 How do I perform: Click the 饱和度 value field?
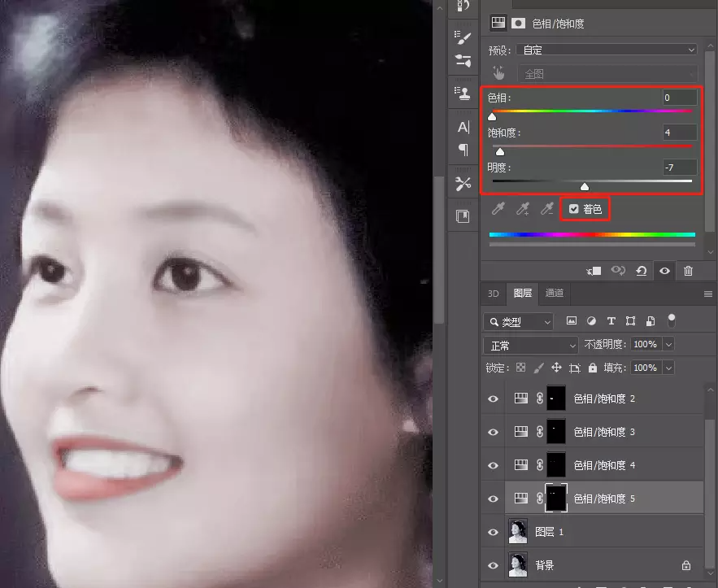[x=680, y=133]
